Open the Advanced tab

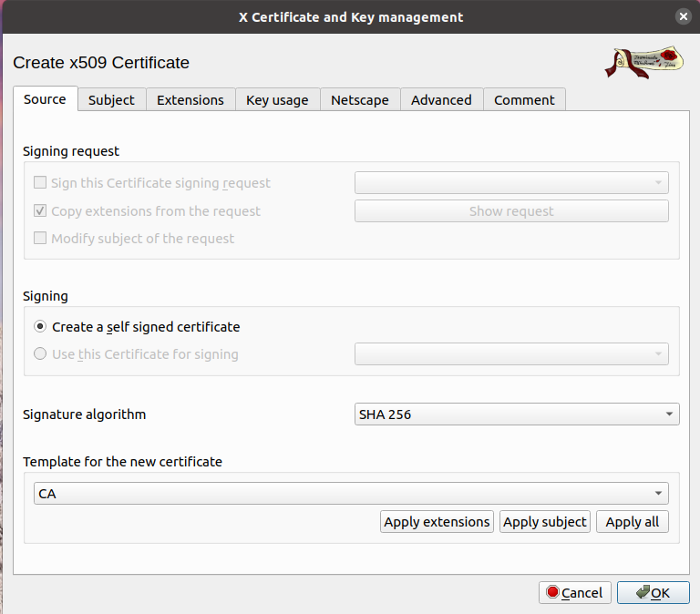(x=441, y=100)
